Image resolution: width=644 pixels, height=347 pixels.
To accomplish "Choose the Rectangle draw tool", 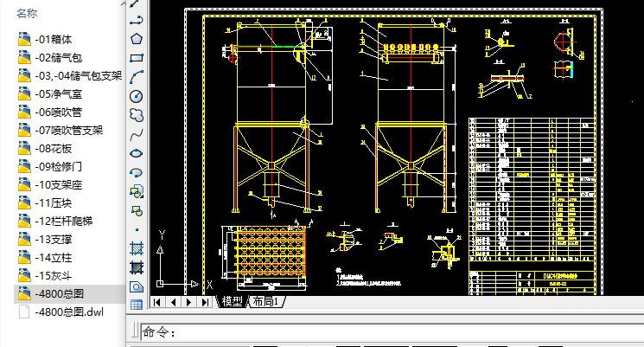I will coord(136,57).
